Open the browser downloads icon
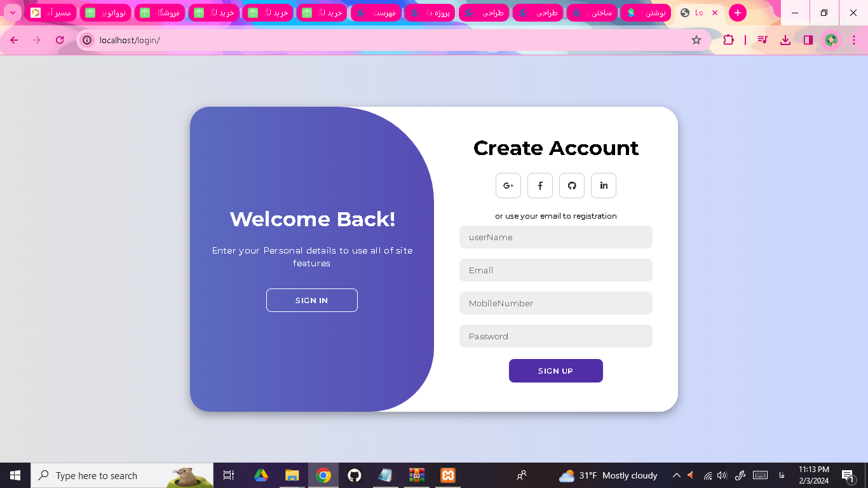 [x=785, y=40]
